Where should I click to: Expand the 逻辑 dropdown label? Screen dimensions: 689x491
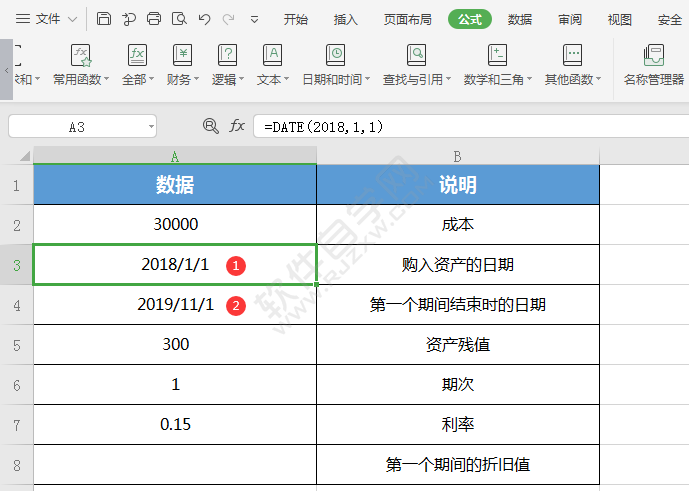[227, 80]
